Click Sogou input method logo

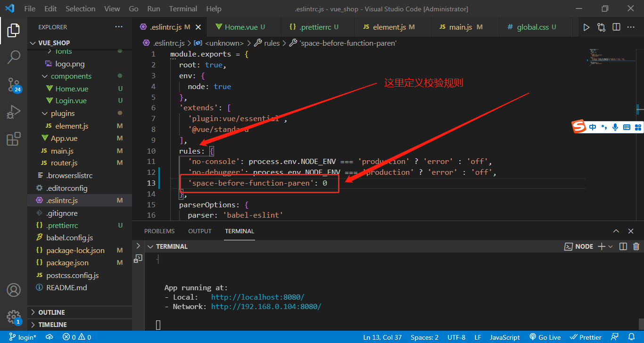tap(578, 127)
